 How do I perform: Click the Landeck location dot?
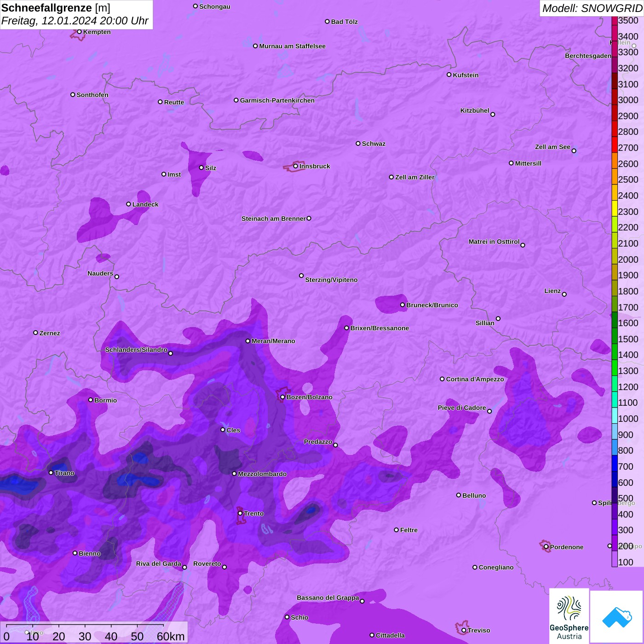tap(128, 204)
